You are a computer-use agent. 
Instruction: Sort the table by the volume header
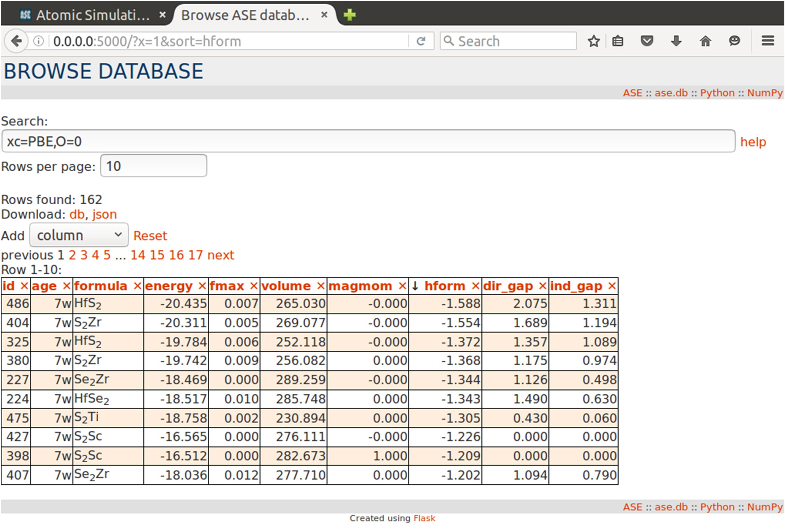point(286,286)
